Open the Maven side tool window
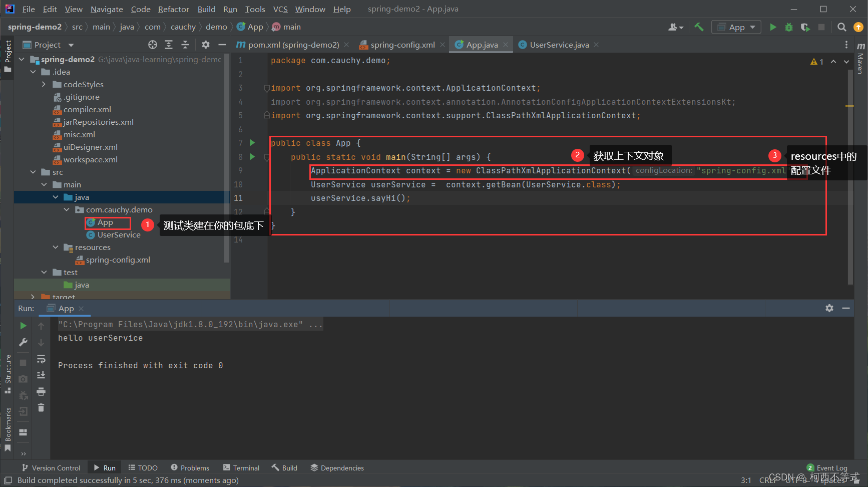 pyautogui.click(x=860, y=59)
